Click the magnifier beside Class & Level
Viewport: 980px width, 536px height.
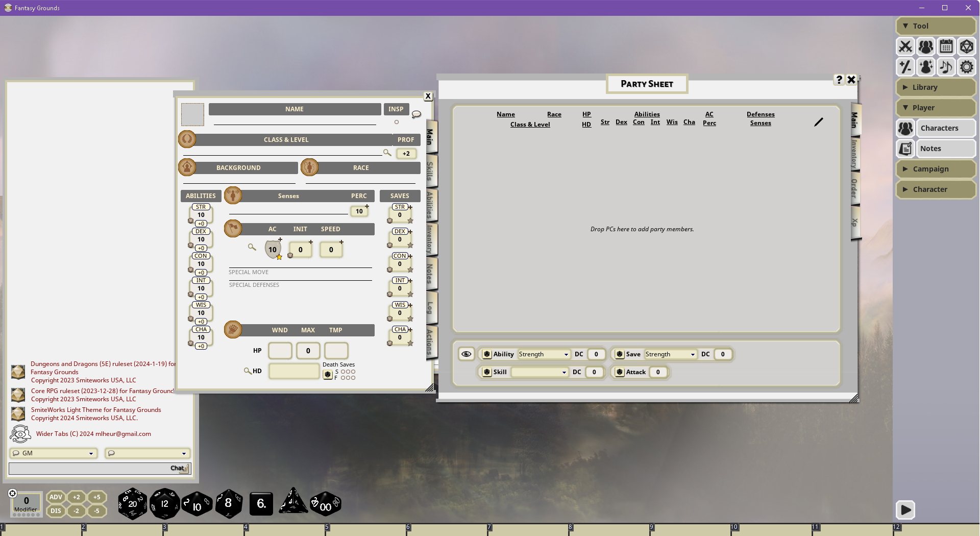click(x=387, y=153)
